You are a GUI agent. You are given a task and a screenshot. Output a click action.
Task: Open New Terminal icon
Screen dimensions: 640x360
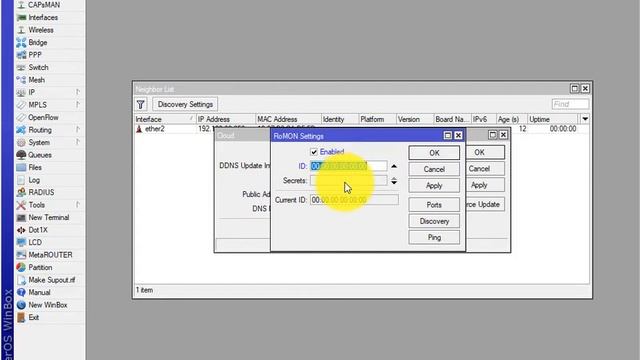tap(21, 218)
